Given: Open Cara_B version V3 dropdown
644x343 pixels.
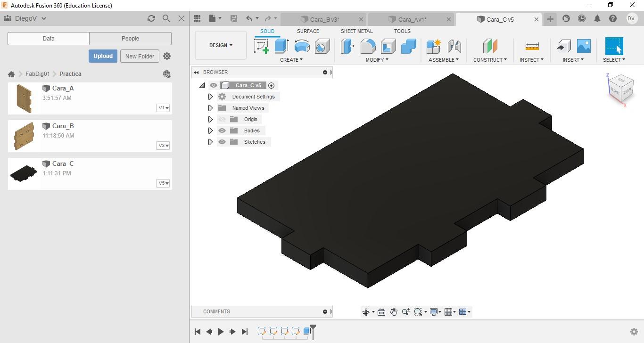Looking at the screenshot, I should click(163, 146).
